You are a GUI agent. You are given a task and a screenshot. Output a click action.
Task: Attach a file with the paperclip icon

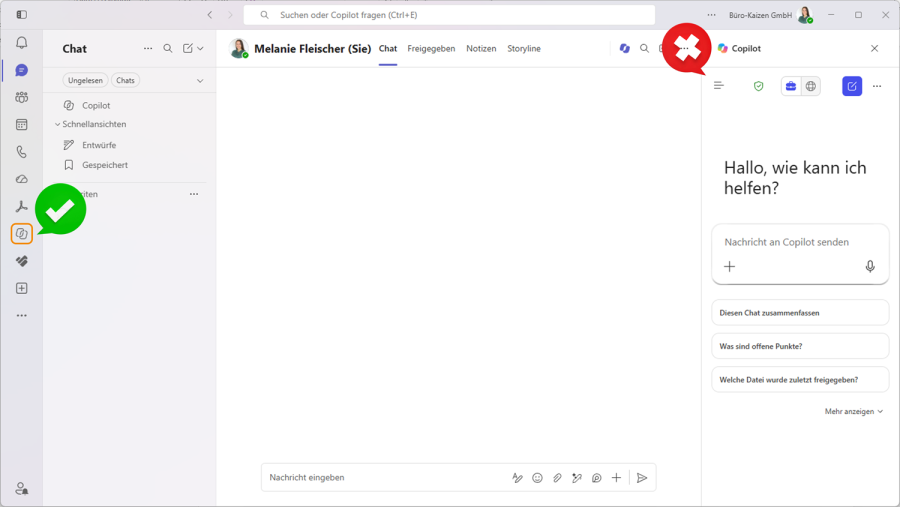557,478
